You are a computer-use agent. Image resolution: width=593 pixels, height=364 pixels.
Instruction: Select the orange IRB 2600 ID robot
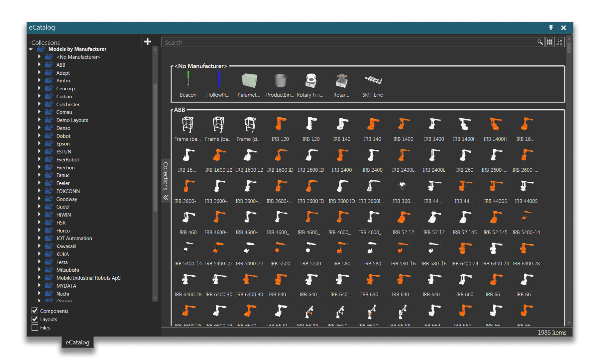coord(311,192)
